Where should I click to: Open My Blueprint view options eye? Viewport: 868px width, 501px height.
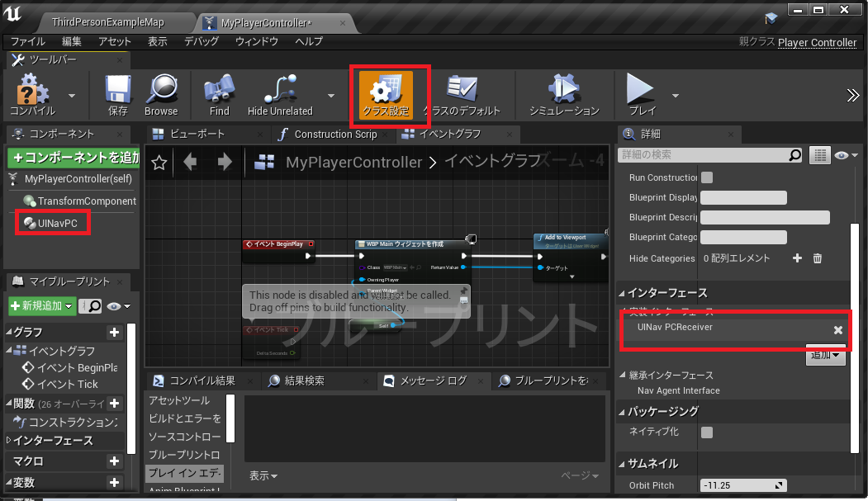click(x=118, y=306)
